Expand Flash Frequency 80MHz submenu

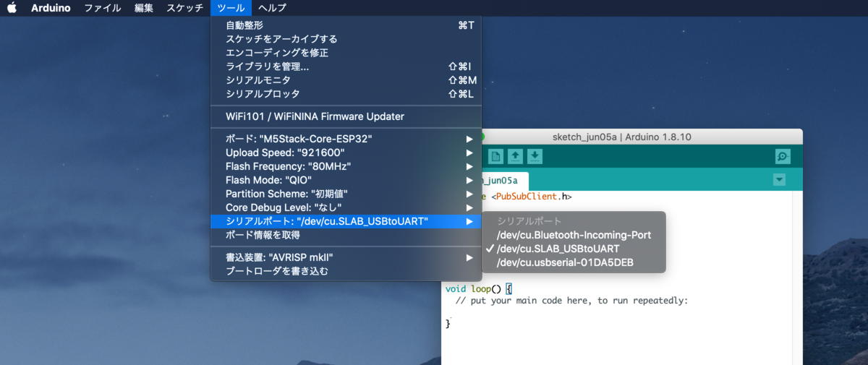346,166
